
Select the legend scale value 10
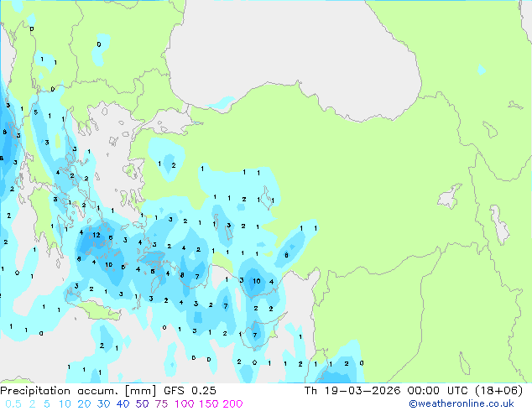point(65,404)
